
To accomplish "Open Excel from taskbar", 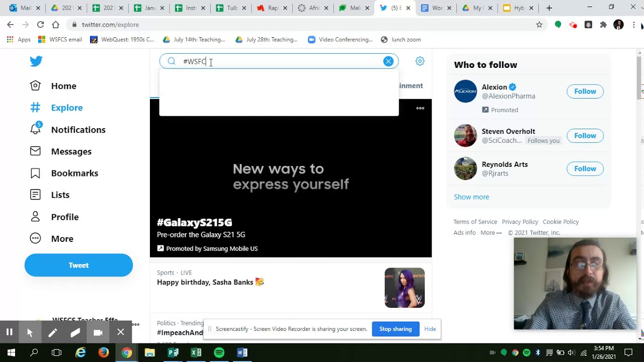I will (196, 352).
